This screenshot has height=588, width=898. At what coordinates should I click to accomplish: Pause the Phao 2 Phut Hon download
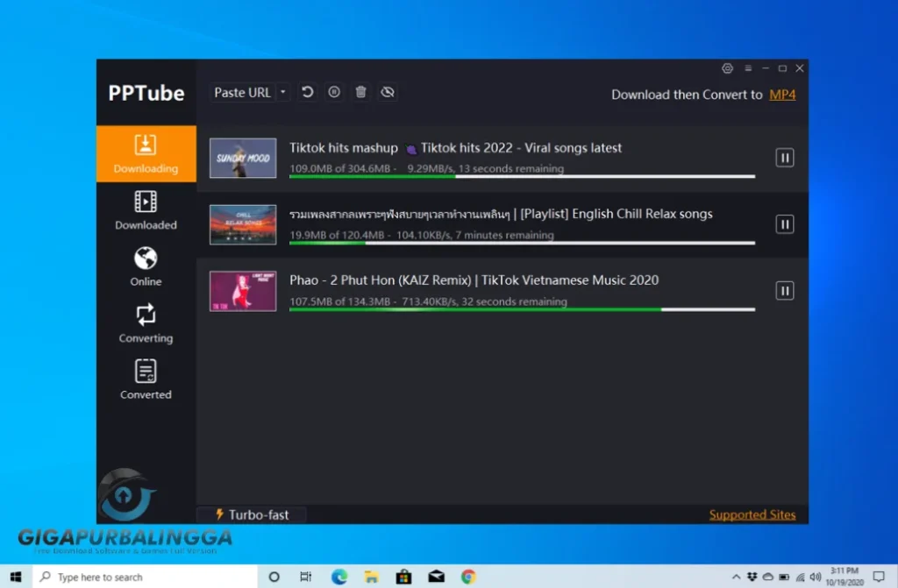tap(784, 290)
